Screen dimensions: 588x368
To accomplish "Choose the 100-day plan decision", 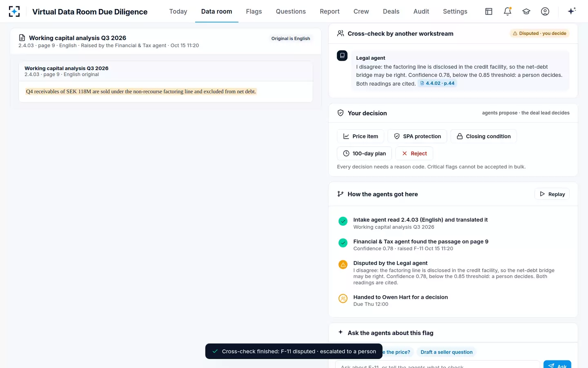I will click(364, 153).
